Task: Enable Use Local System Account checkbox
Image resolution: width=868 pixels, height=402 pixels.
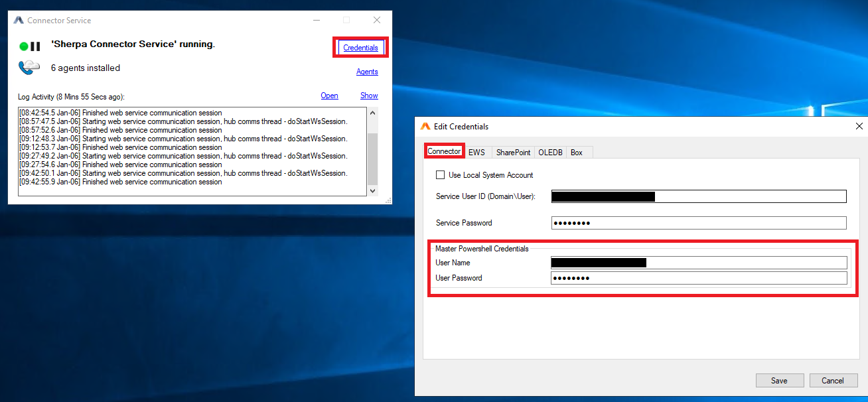Action: (x=440, y=175)
